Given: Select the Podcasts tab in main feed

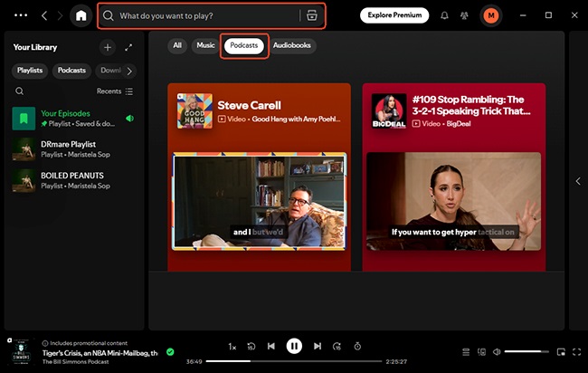Looking at the screenshot, I should pos(244,46).
